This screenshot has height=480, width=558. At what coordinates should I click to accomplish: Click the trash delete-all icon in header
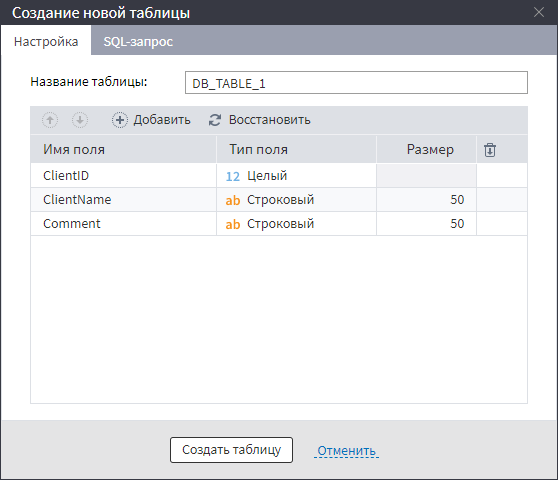490,150
